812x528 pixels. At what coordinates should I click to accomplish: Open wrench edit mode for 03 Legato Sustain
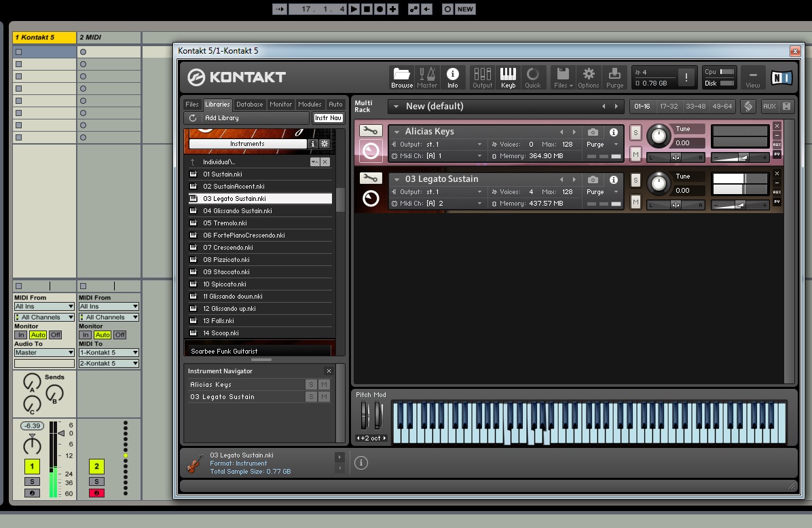pyautogui.click(x=371, y=178)
